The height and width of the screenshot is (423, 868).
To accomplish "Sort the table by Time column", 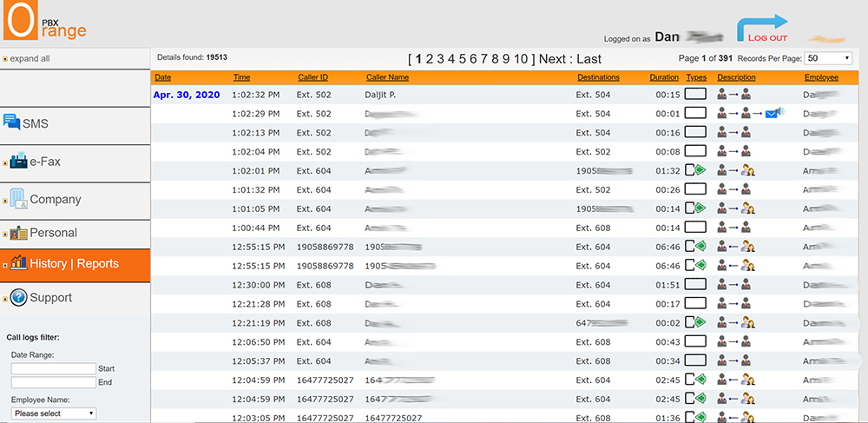I will (241, 77).
